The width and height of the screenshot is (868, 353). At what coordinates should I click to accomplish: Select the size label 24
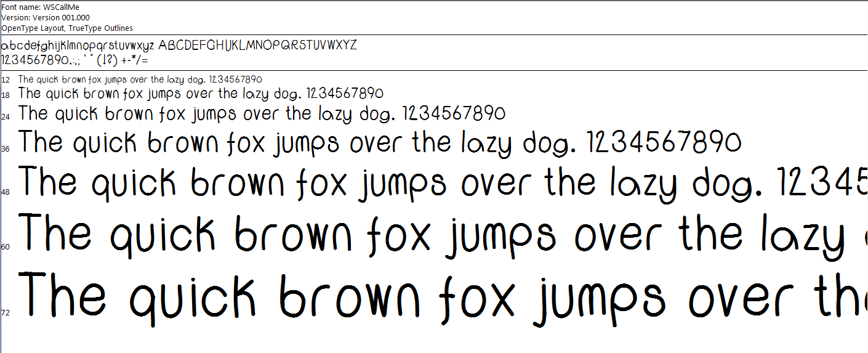point(6,116)
